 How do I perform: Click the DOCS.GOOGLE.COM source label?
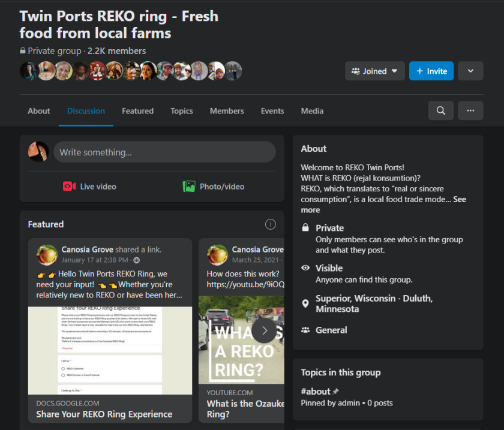67,403
